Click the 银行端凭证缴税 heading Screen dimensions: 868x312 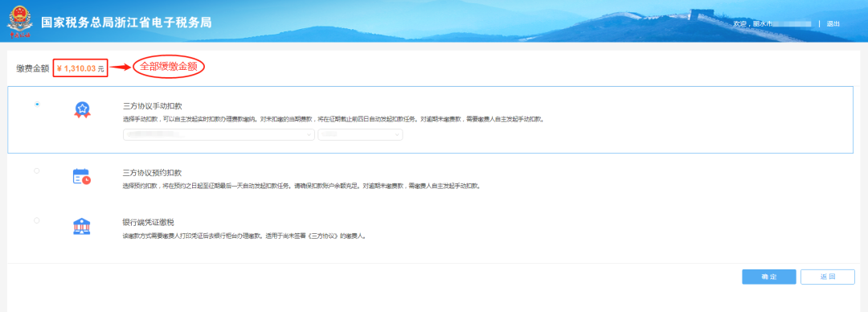pos(149,222)
